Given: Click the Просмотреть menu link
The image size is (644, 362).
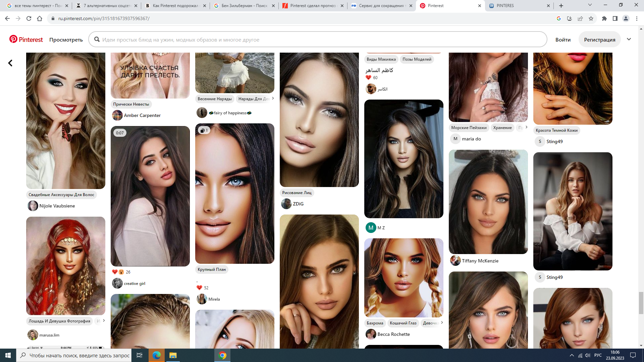Looking at the screenshot, I should pos(66,40).
